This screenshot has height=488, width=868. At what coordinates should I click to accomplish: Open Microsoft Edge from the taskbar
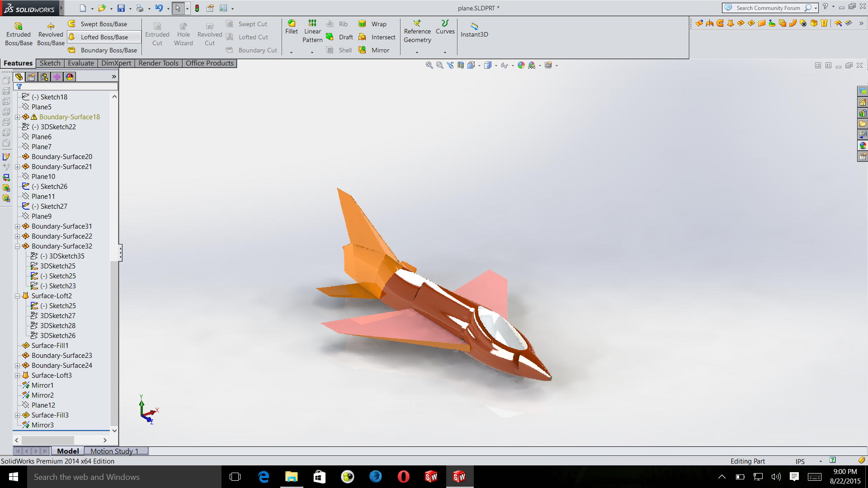click(x=264, y=477)
